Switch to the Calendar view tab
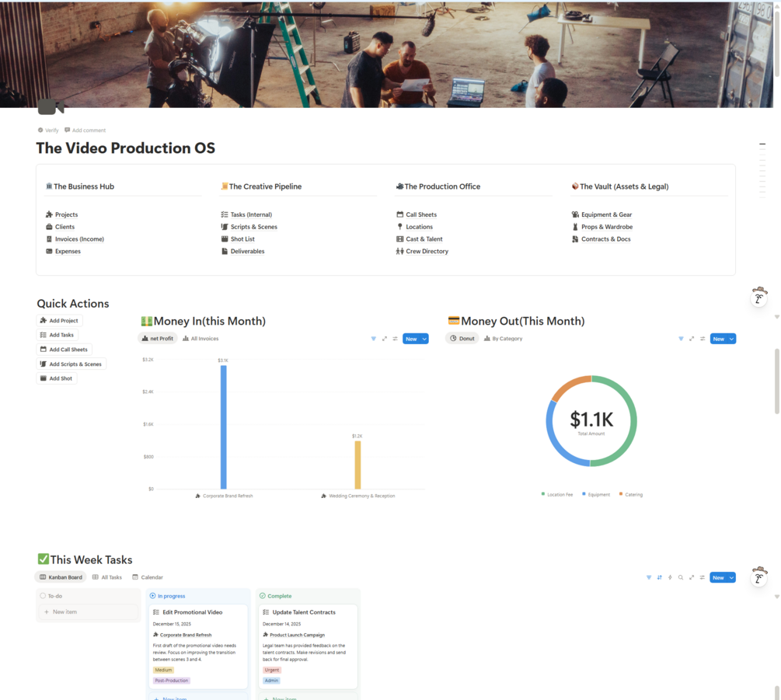This screenshot has height=700, width=781. pos(148,577)
